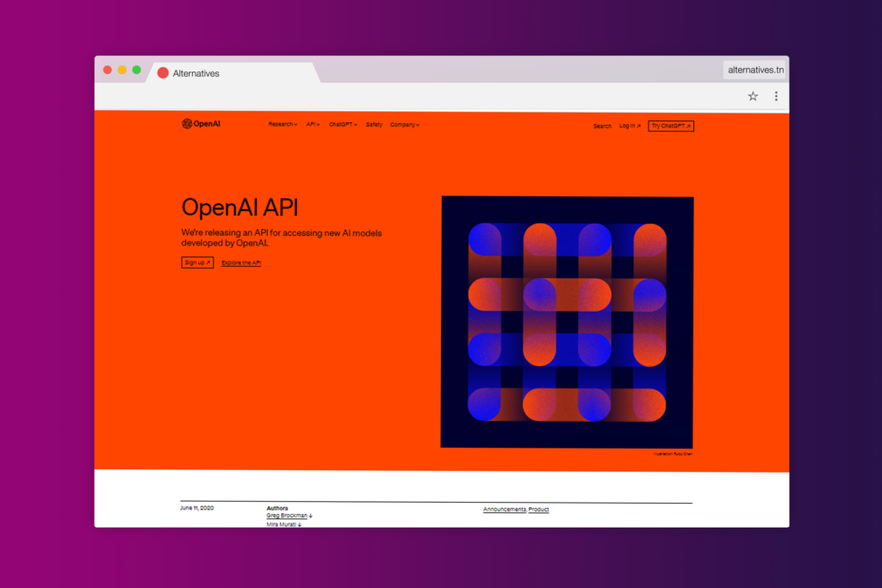Open the Product category link
This screenshot has height=588, width=882.
pyautogui.click(x=538, y=510)
